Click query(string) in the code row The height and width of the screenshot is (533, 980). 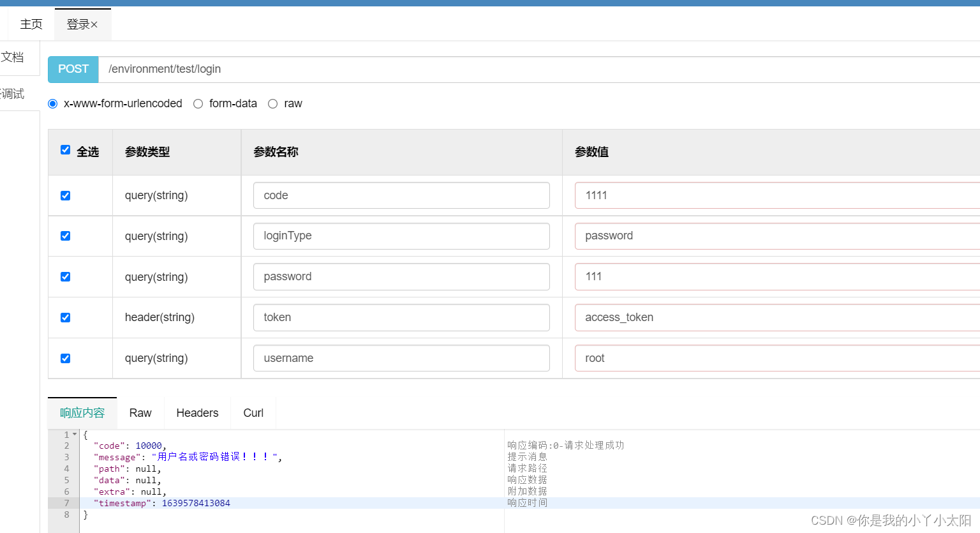(156, 195)
